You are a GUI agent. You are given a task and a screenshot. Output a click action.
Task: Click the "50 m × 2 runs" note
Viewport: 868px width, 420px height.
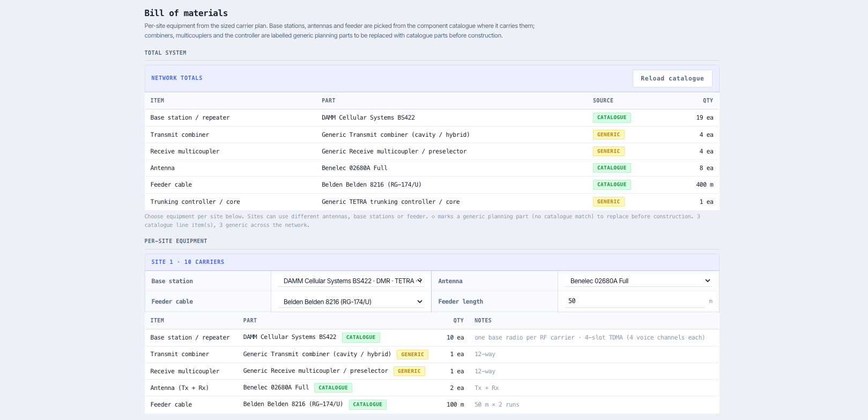tap(497, 404)
